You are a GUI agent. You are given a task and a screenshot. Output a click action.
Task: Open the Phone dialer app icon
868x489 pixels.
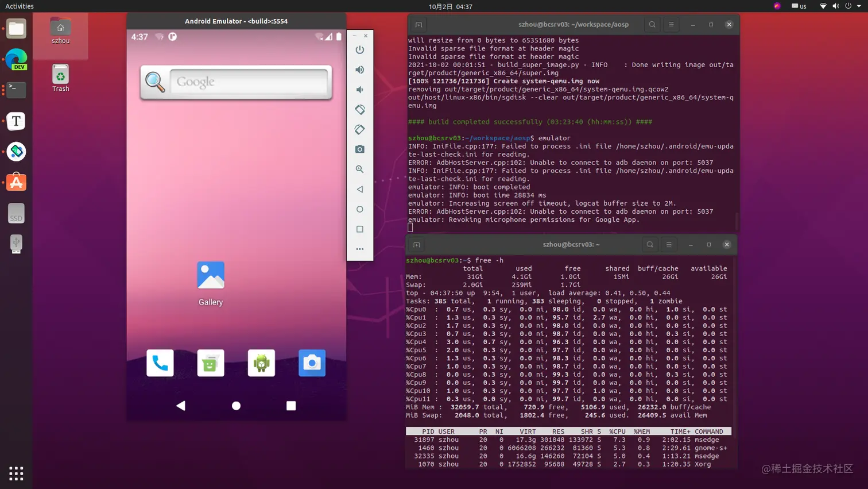click(160, 363)
